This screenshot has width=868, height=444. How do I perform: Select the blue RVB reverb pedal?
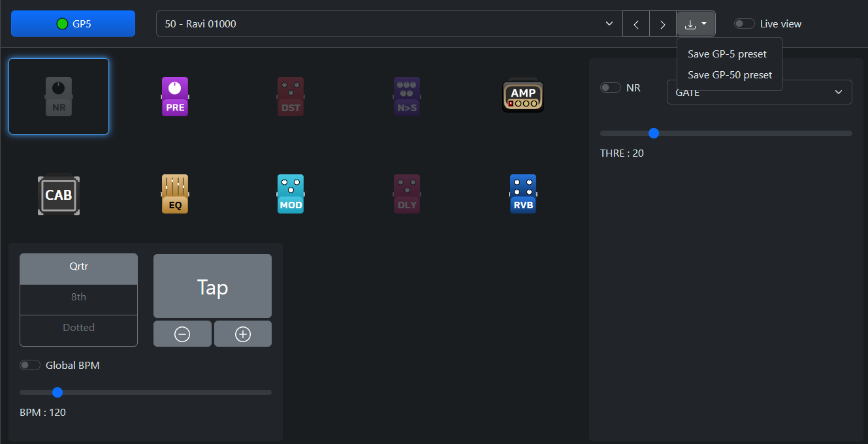click(522, 195)
